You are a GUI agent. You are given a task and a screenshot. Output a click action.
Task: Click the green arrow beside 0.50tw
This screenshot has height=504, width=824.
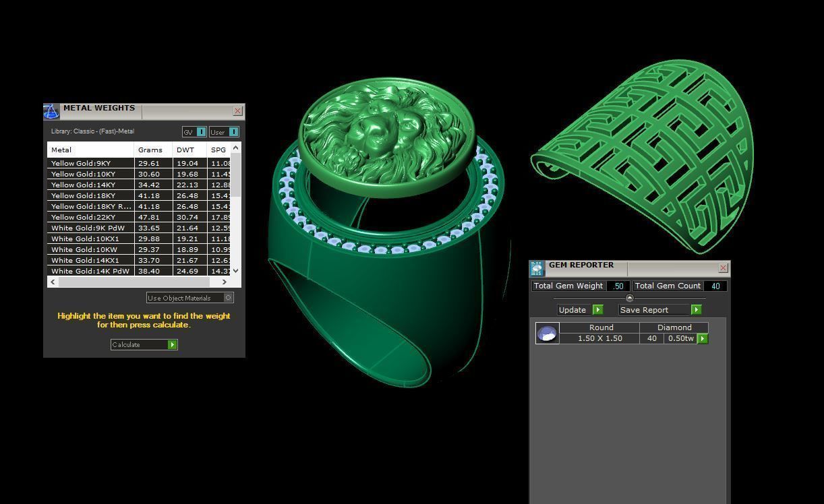[x=702, y=338]
